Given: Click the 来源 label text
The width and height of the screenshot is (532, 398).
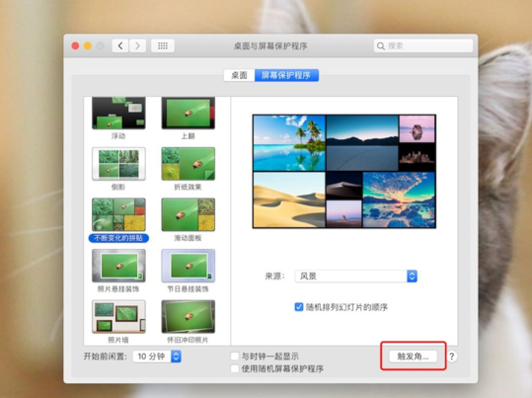Looking at the screenshot, I should [x=274, y=277].
